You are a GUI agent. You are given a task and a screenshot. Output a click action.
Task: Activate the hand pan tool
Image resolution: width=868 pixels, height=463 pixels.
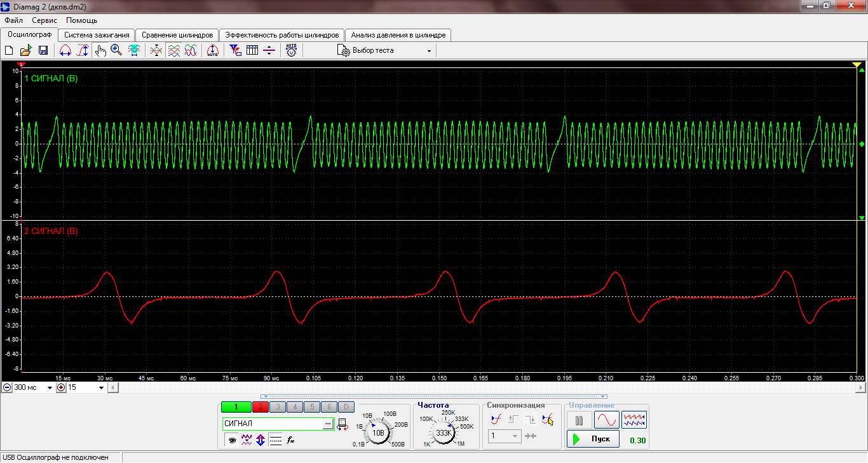100,51
